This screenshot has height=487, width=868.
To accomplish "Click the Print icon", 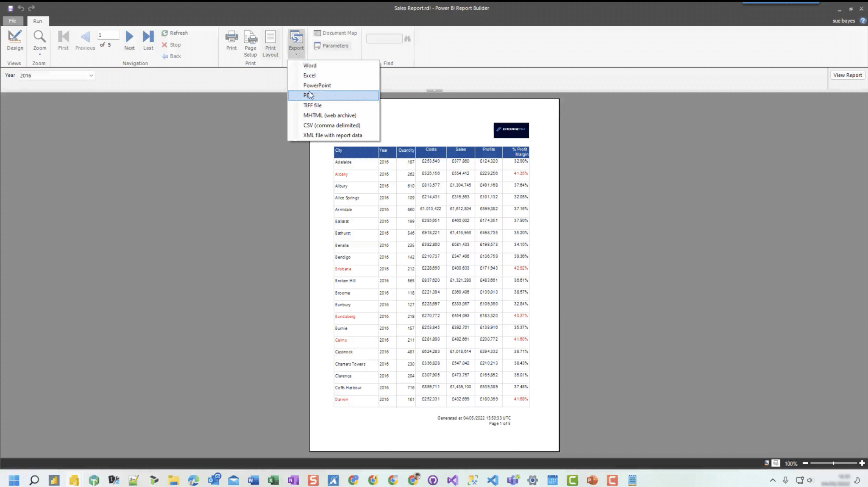I will (x=231, y=39).
